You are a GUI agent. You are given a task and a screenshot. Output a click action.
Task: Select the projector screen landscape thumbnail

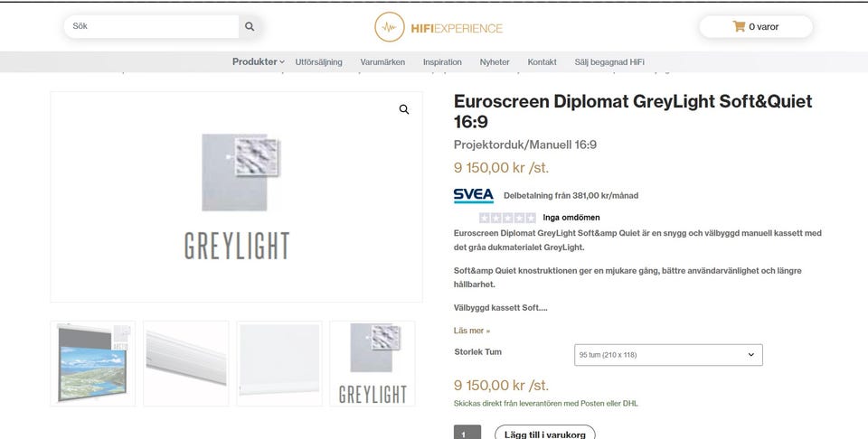93,363
